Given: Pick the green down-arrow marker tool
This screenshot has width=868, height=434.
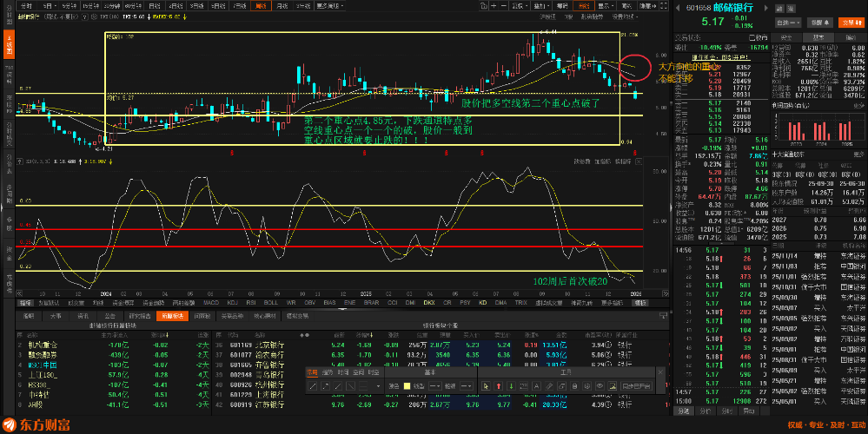Looking at the screenshot, I should coord(511,386).
